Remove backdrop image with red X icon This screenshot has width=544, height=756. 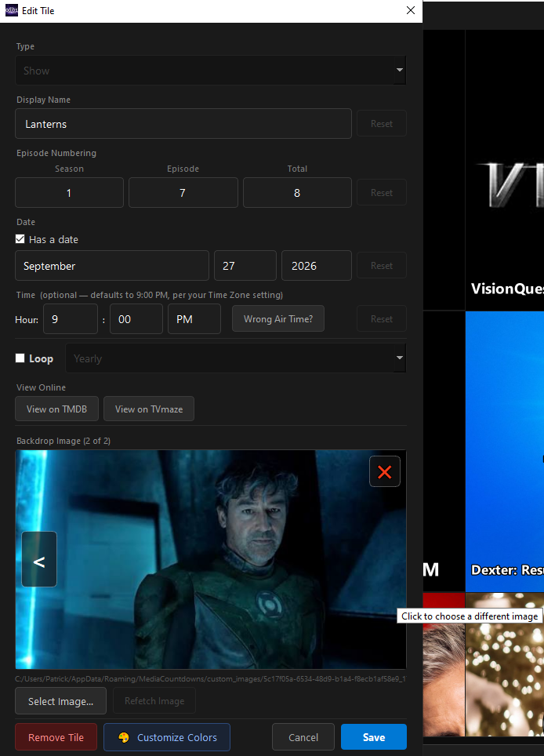tap(385, 471)
